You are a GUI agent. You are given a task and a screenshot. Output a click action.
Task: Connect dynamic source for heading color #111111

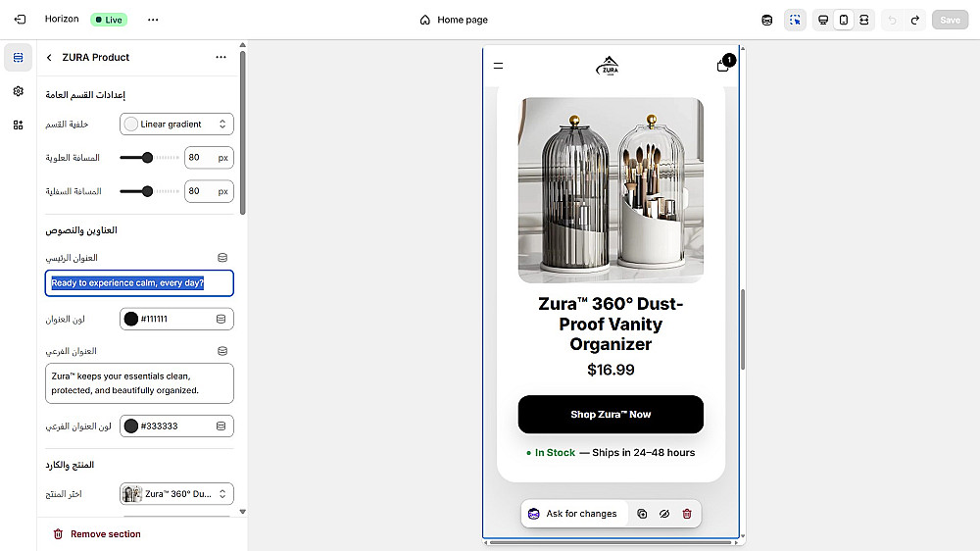221,319
